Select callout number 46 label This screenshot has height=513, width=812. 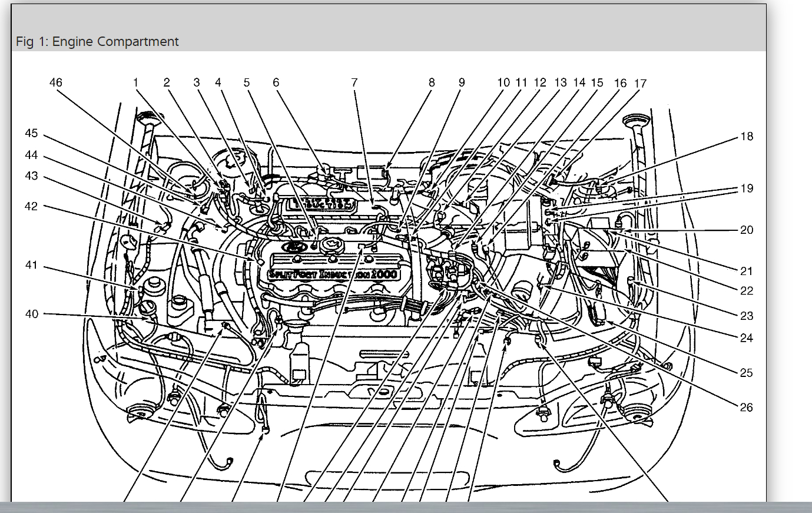[55, 82]
